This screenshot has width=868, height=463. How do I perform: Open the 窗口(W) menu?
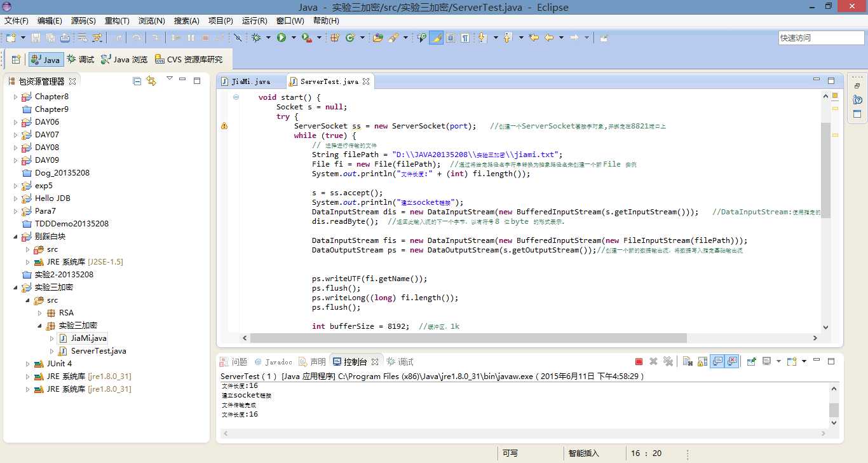click(290, 20)
